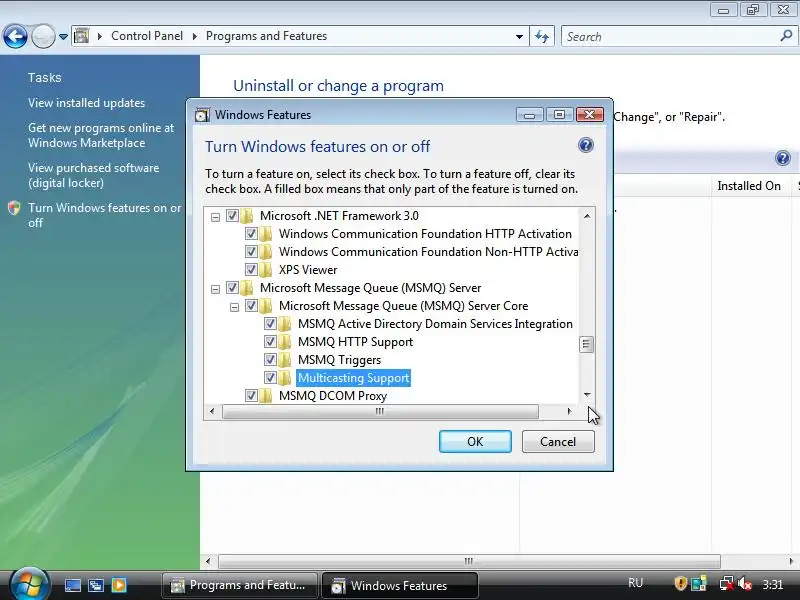Uncheck the Multicasting Support checkbox
Screen dimensions: 800x600
pos(270,378)
